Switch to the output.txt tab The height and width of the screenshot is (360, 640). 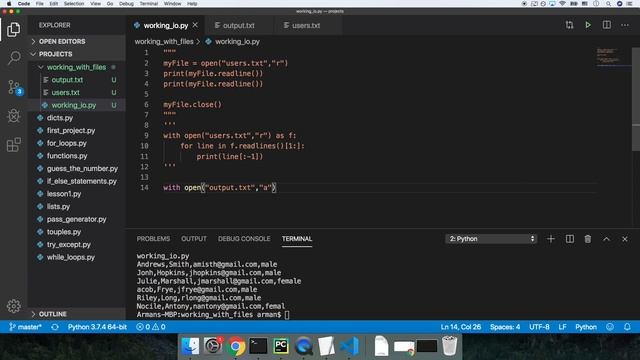[238, 25]
